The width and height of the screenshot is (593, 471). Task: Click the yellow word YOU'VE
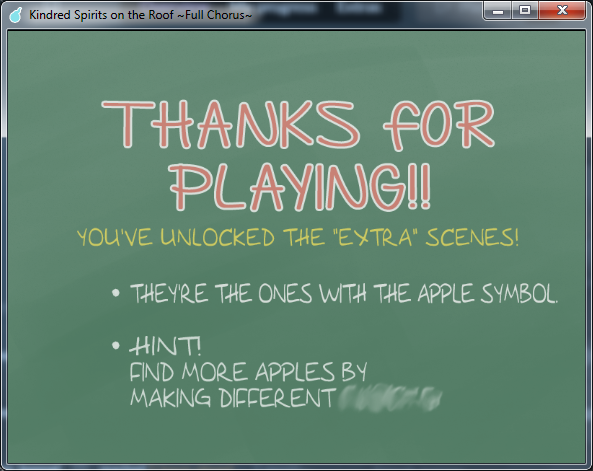(115, 238)
